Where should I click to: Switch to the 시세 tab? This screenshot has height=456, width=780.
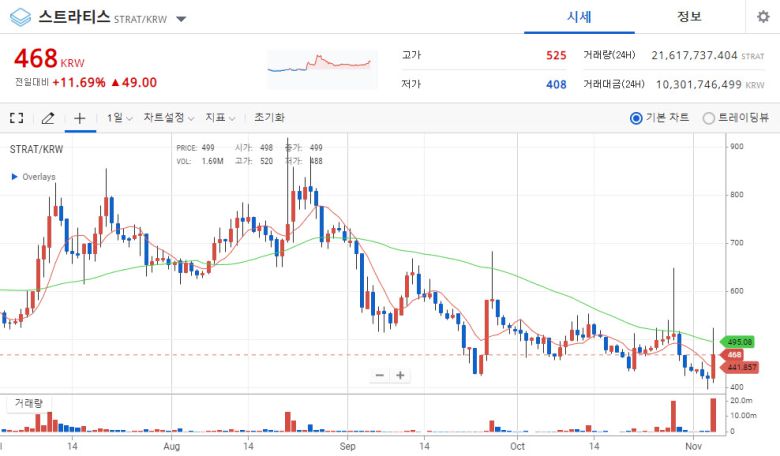[x=579, y=17]
